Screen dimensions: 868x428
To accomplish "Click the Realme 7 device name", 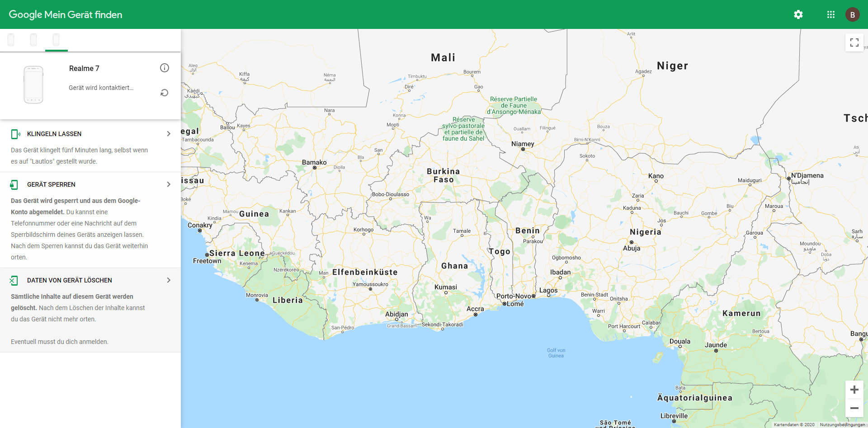I will pyautogui.click(x=84, y=68).
